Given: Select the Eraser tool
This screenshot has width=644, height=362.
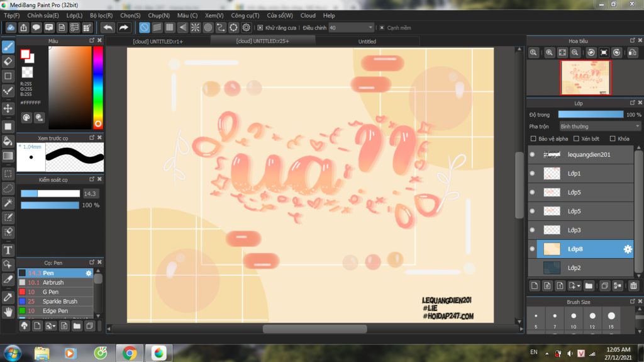Looking at the screenshot, I should (x=8, y=61).
